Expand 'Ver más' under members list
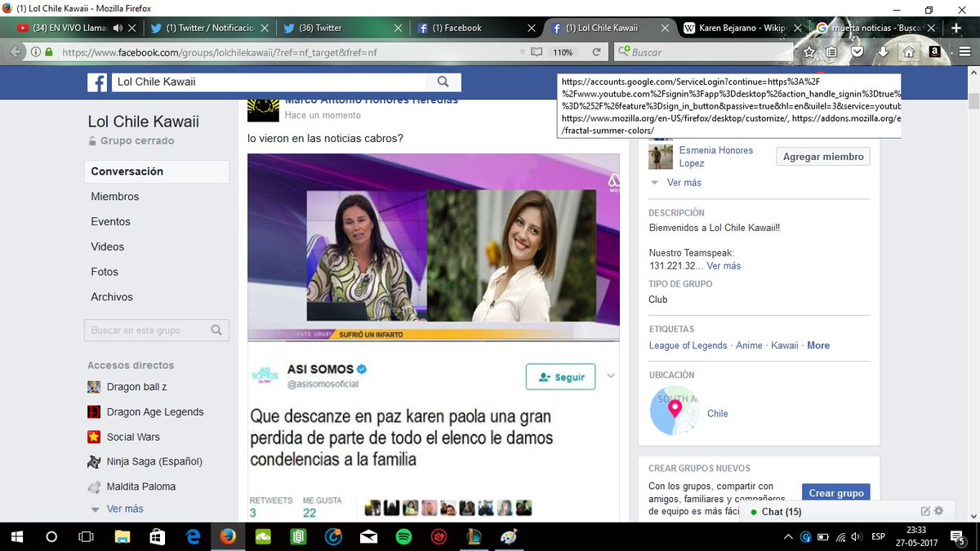 point(684,183)
